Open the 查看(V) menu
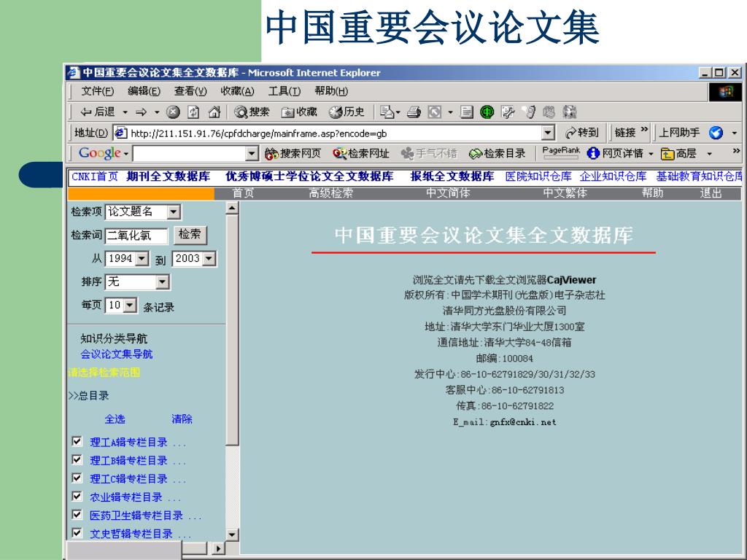 pos(190,91)
